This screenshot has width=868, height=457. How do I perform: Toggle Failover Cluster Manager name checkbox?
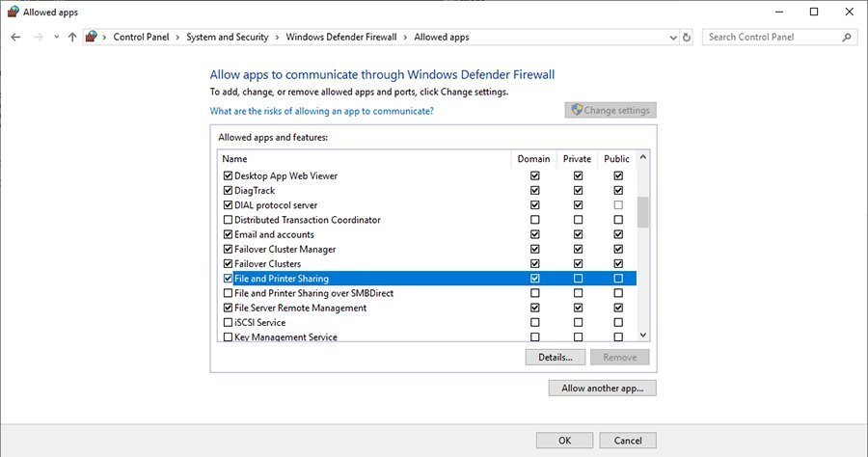pyautogui.click(x=228, y=249)
